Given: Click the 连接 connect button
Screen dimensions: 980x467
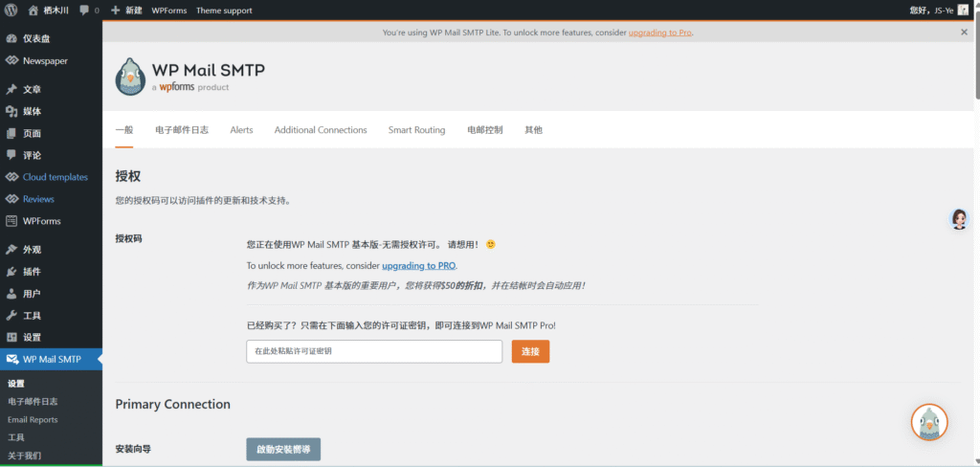Looking at the screenshot, I should (530, 351).
